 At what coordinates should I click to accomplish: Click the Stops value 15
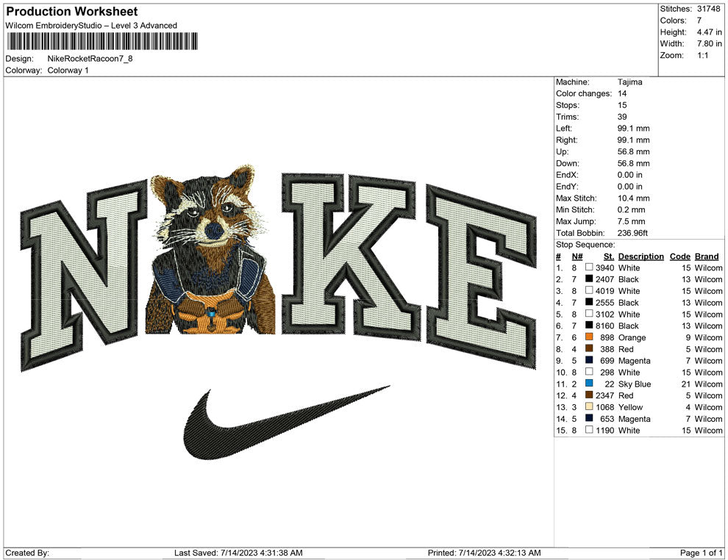click(x=621, y=105)
